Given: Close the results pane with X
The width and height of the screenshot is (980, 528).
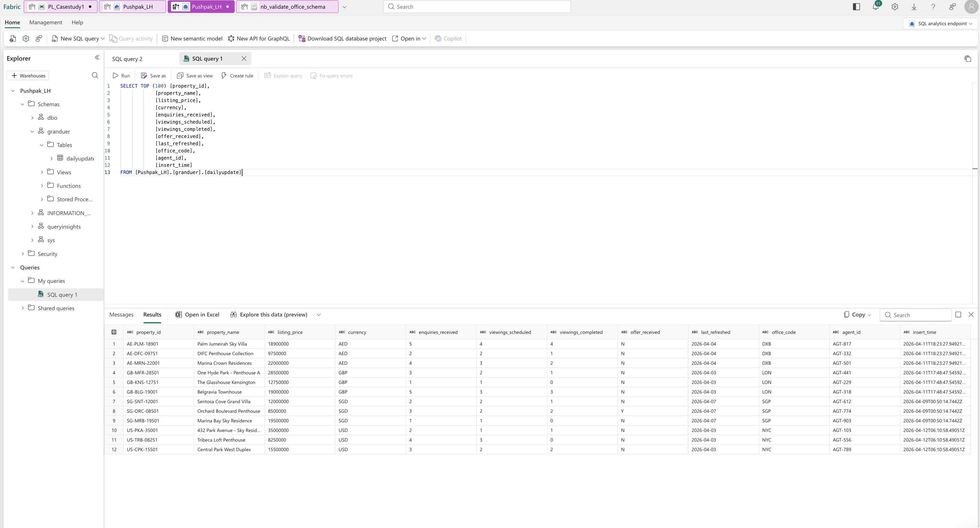Looking at the screenshot, I should point(971,315).
